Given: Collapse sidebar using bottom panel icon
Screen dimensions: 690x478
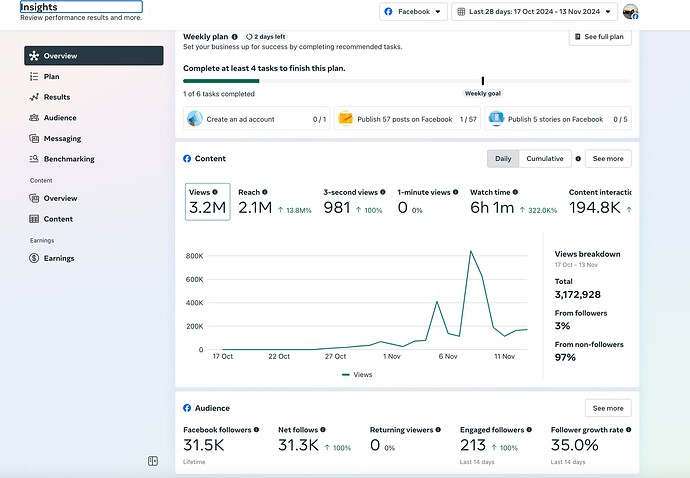Looking at the screenshot, I should click(153, 461).
